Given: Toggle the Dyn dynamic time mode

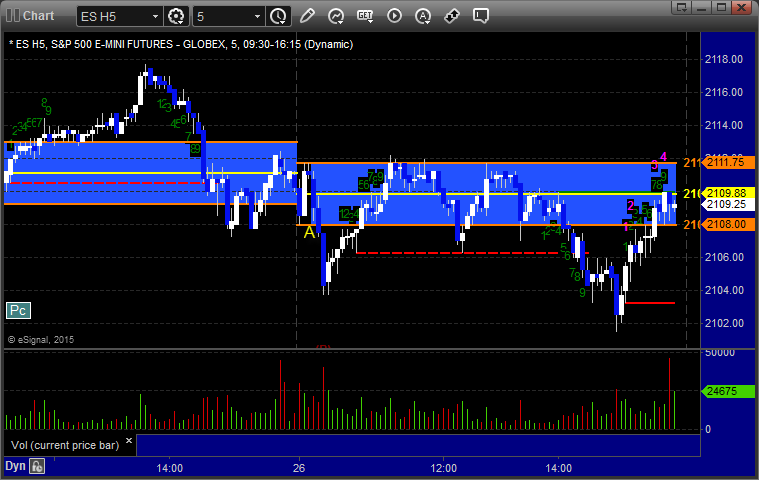Looking at the screenshot, I should (x=15, y=466).
